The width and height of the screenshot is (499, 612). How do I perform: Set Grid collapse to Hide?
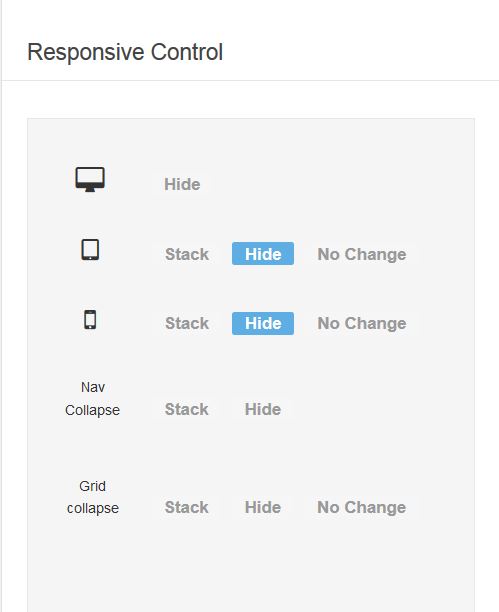click(263, 507)
